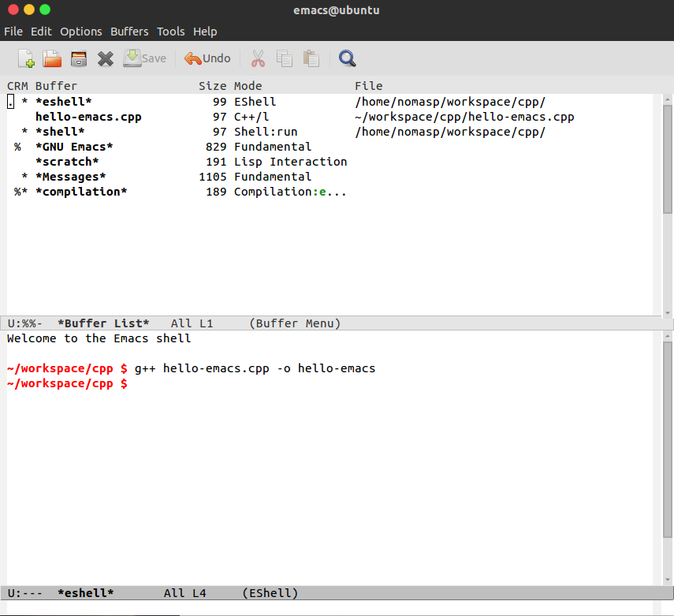Click the Shell:run mode cell
The image size is (674, 616).
pos(266,132)
